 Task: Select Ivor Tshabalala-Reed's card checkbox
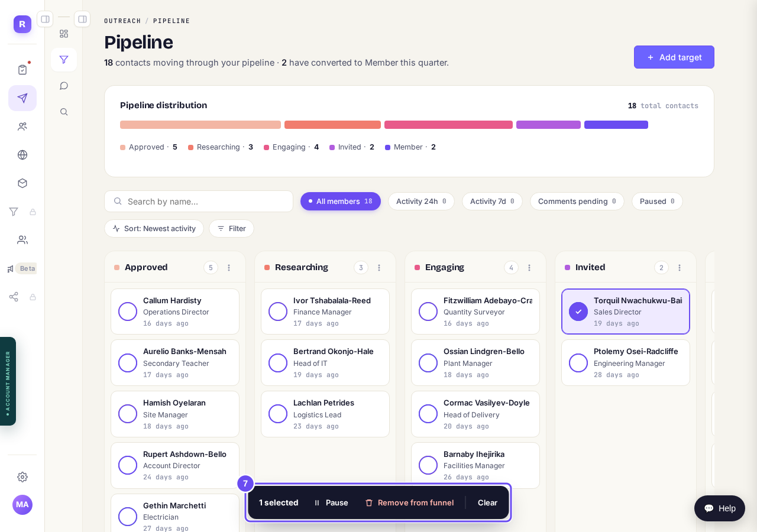(x=278, y=312)
